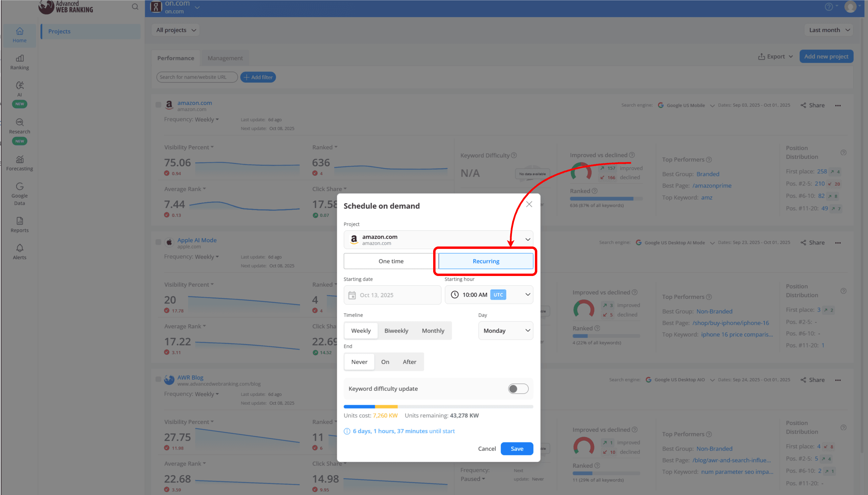Click the units cost progress bar
This screenshot has height=495, width=868.
click(438, 407)
